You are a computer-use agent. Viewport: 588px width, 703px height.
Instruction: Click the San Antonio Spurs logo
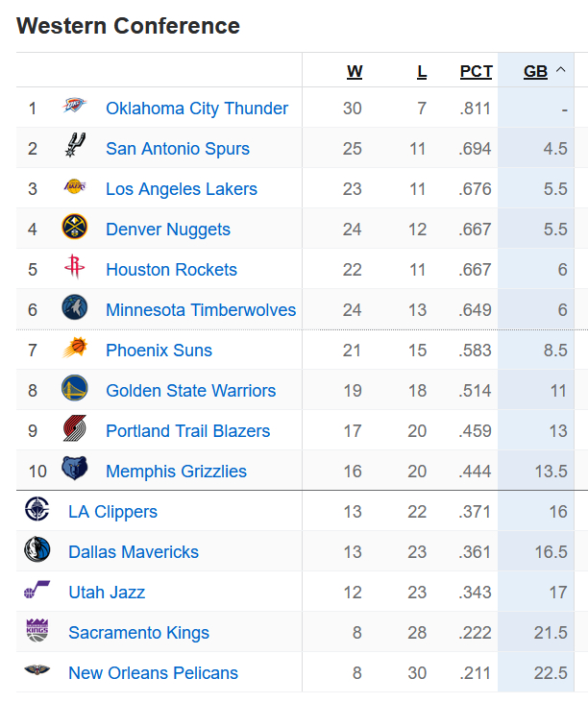tap(75, 148)
